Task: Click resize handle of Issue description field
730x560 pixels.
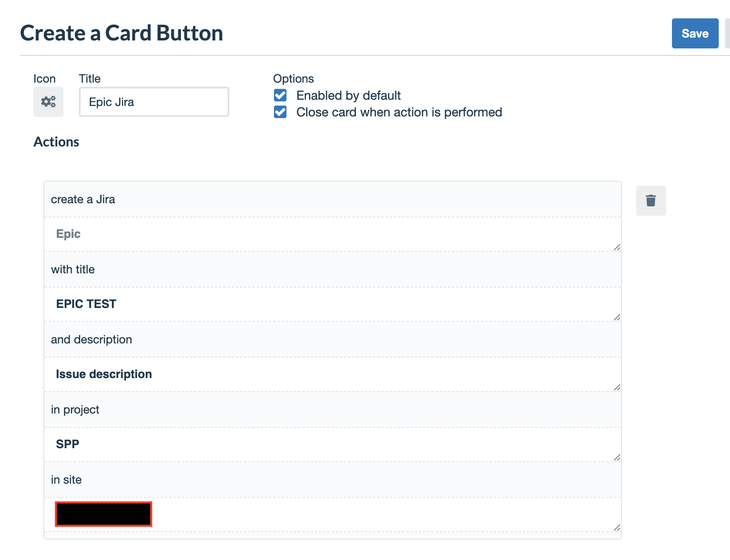Action: point(617,388)
